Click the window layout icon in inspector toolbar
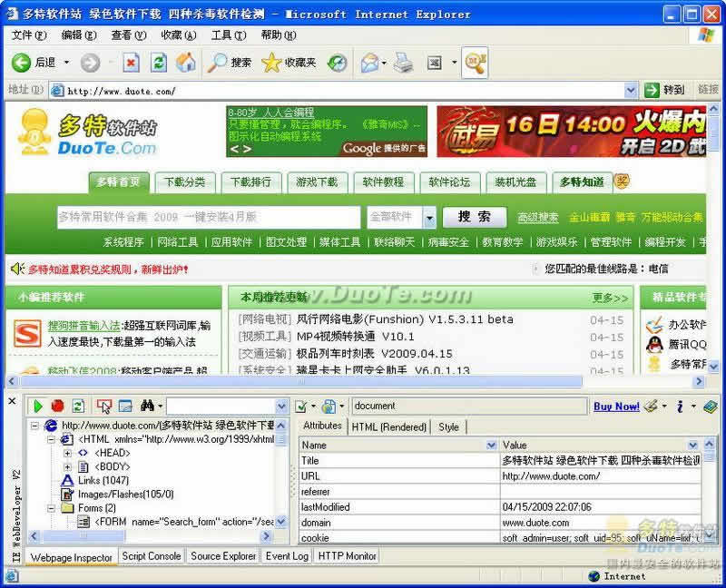Image resolution: width=726 pixels, height=588 pixels. click(125, 406)
